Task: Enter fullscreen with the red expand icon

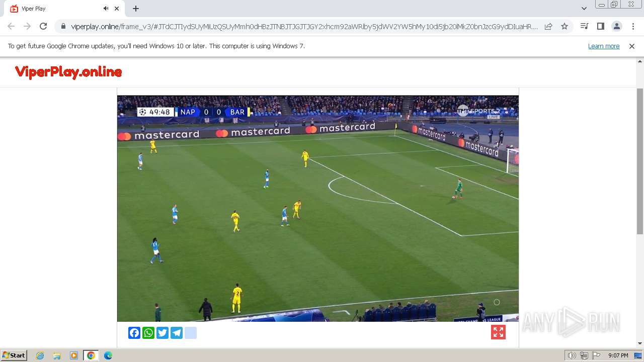Action: coord(498,332)
